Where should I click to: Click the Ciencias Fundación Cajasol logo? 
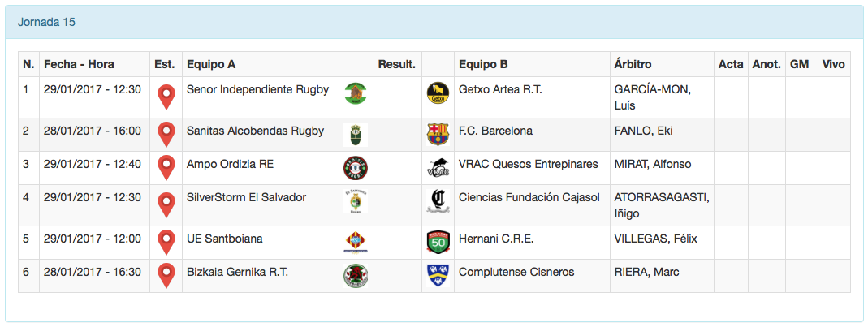coord(438,200)
